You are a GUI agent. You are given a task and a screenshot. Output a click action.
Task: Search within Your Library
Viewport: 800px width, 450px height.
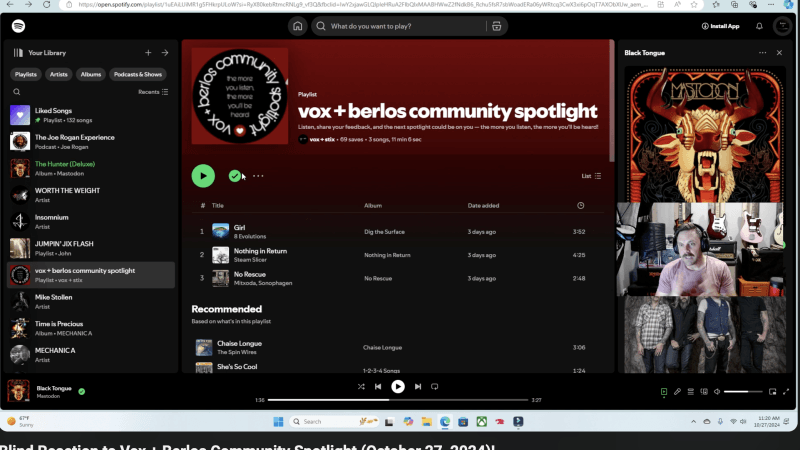[x=17, y=92]
